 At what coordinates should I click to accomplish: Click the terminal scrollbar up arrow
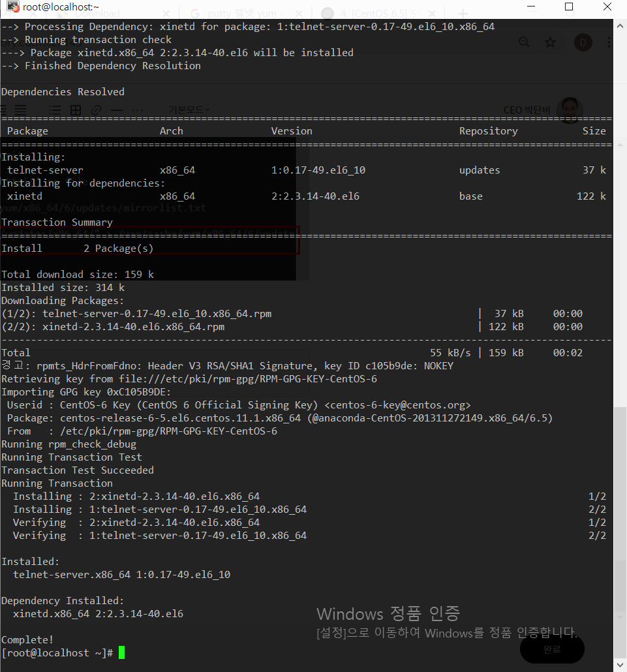click(x=620, y=25)
